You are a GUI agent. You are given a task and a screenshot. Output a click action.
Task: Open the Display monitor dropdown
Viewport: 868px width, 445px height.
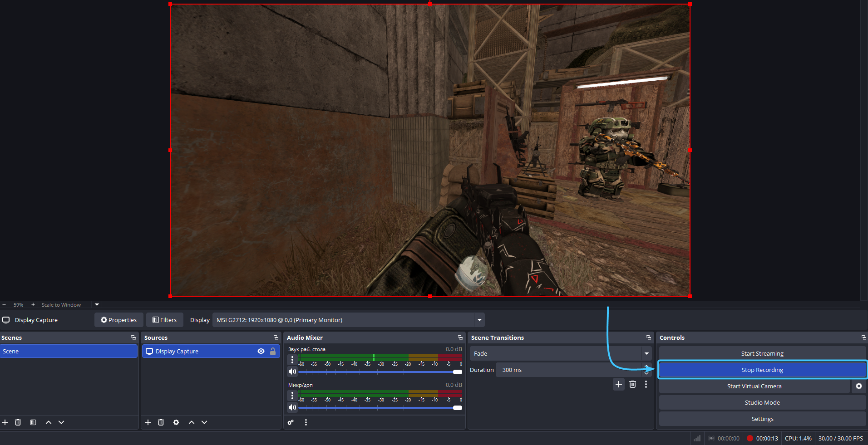[479, 320]
